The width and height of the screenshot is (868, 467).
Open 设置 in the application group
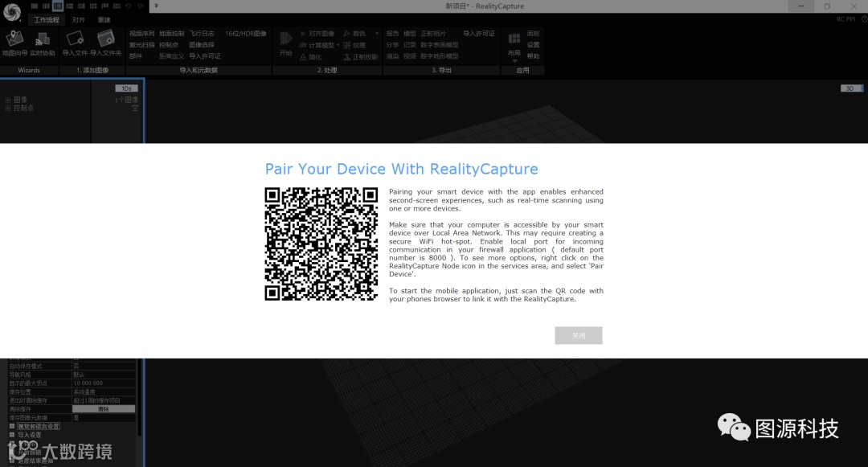pos(533,45)
